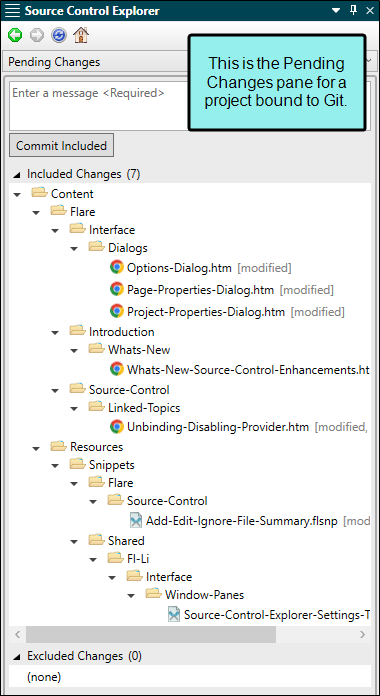Collapse the Interface folder under Fl-Li
Viewport: 380px width, 696px height.
[x=112, y=577]
